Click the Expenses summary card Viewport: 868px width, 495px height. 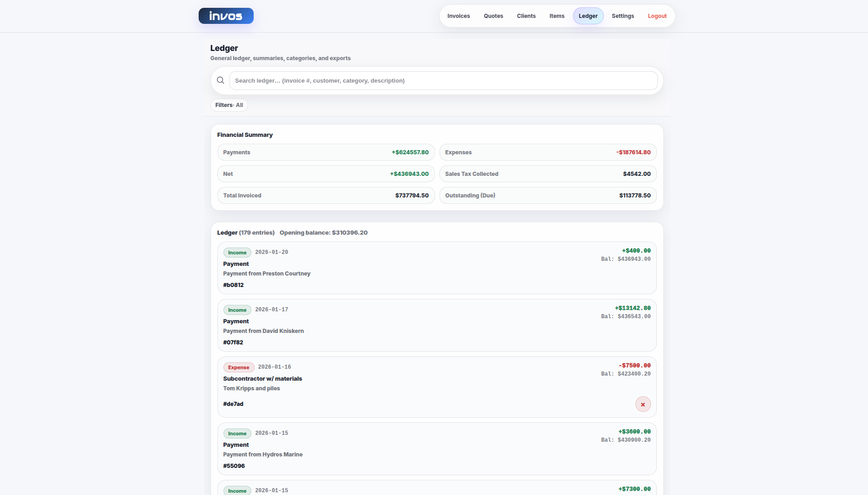tap(548, 152)
